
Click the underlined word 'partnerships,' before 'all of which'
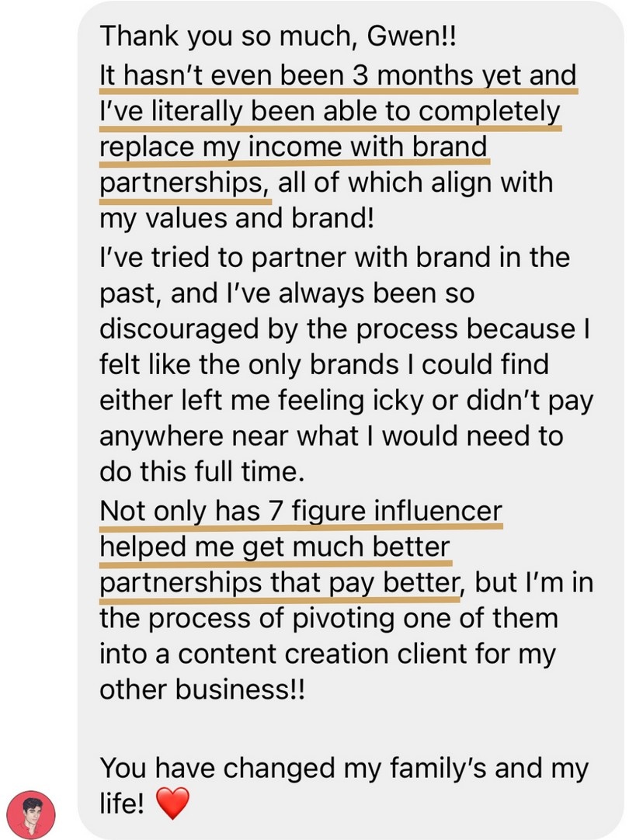pyautogui.click(x=184, y=183)
